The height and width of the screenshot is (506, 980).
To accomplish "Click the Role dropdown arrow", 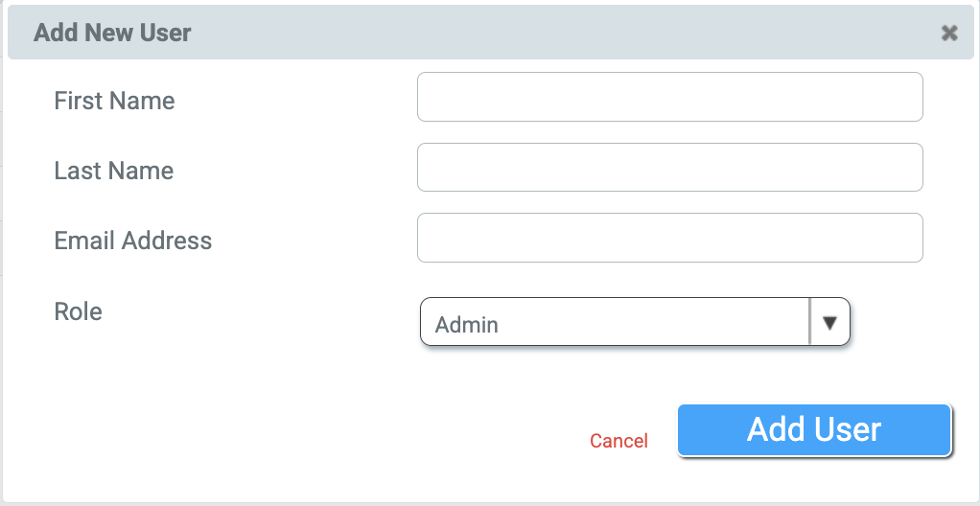I will coord(830,322).
